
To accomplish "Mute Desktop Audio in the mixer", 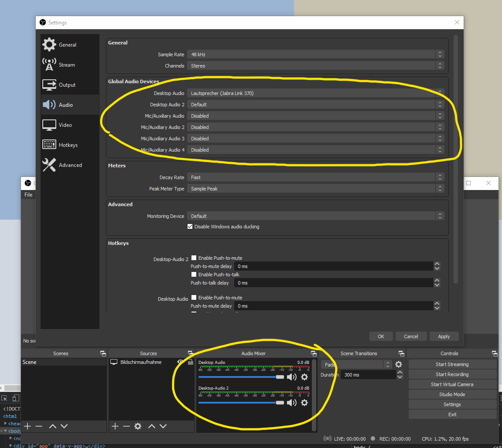I will coord(292,377).
